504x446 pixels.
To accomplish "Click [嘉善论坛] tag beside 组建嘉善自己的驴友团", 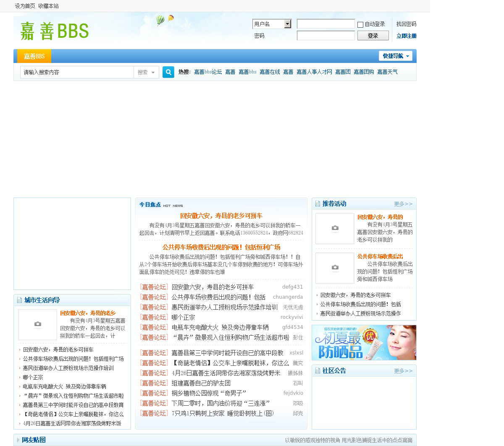I will [x=154, y=383].
